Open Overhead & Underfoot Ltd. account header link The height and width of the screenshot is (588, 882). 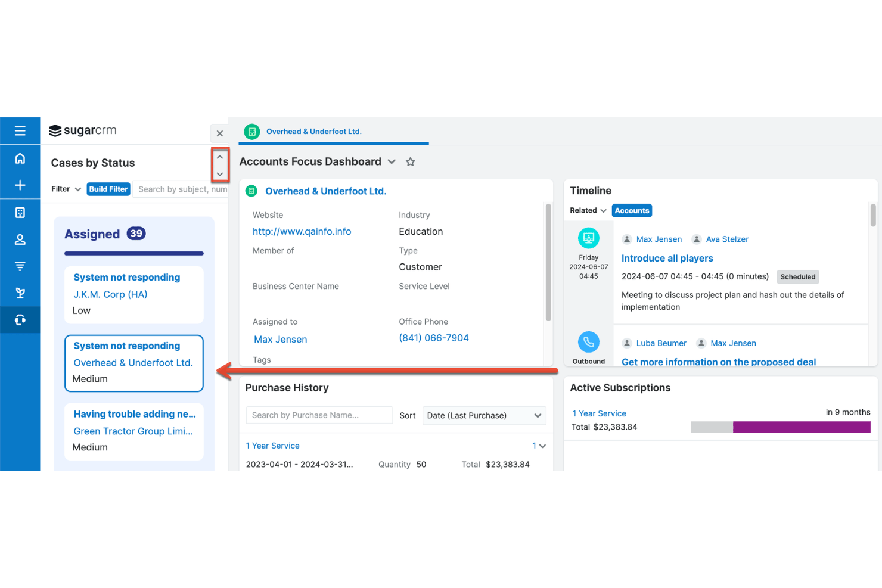pos(326,191)
